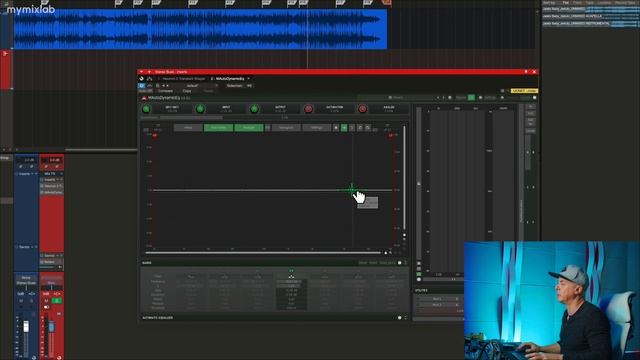
Task: Click the Compare button
Action: coord(166,91)
